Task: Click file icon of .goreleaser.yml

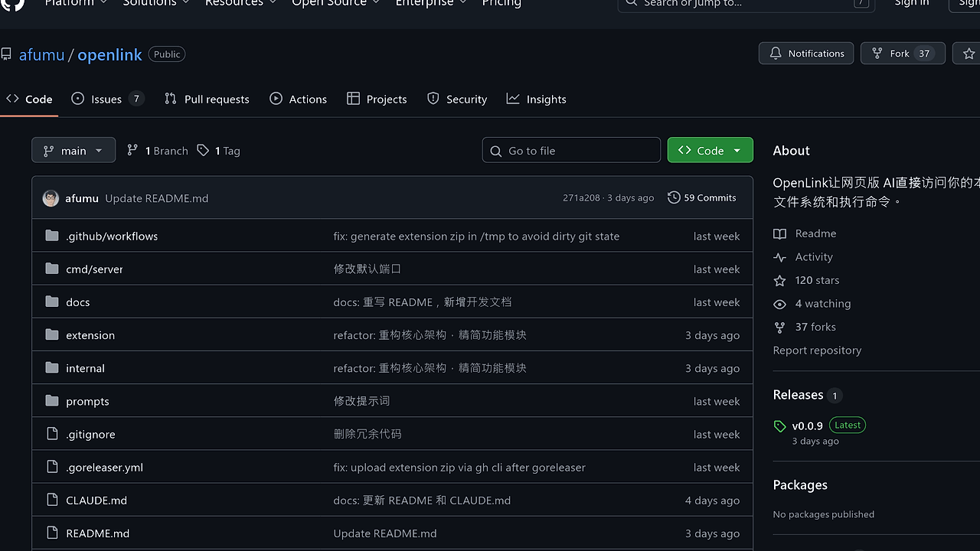Action: pos(52,467)
